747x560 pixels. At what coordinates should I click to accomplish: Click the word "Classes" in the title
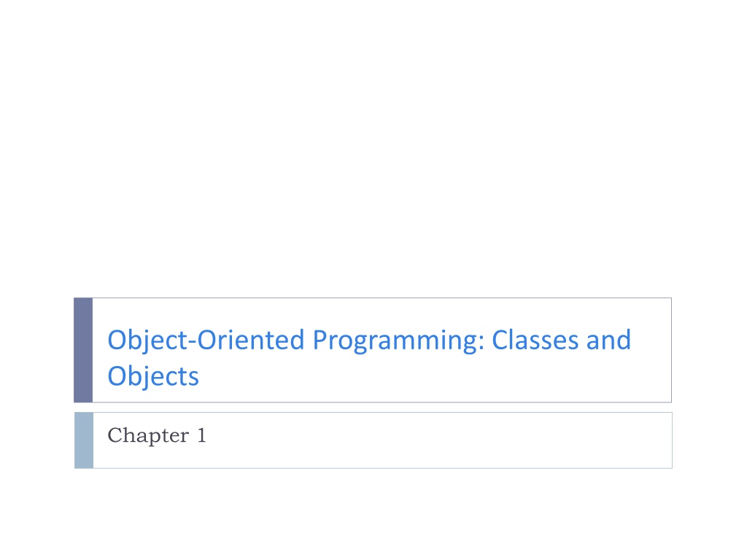coord(535,340)
